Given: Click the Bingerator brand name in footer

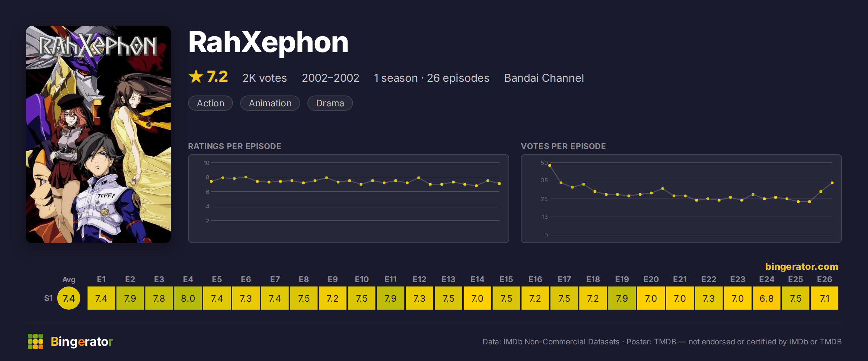Looking at the screenshot, I should pos(82,341).
